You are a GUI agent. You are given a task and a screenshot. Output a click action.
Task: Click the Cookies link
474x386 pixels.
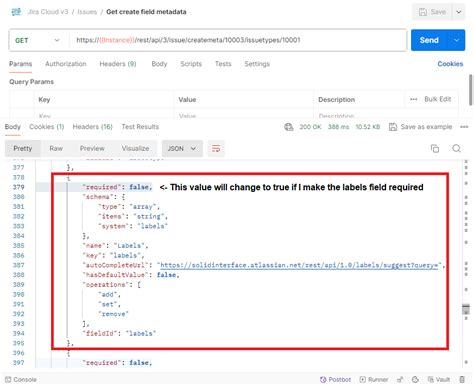[450, 64]
